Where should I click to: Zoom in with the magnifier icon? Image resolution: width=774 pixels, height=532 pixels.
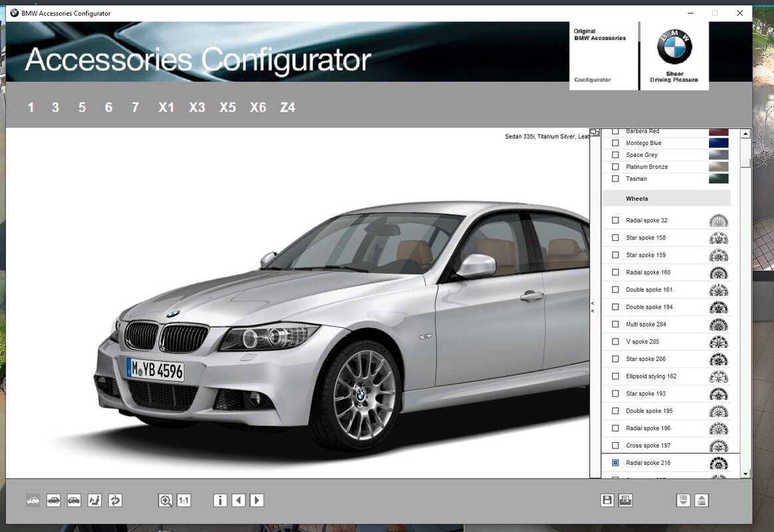coord(166,501)
